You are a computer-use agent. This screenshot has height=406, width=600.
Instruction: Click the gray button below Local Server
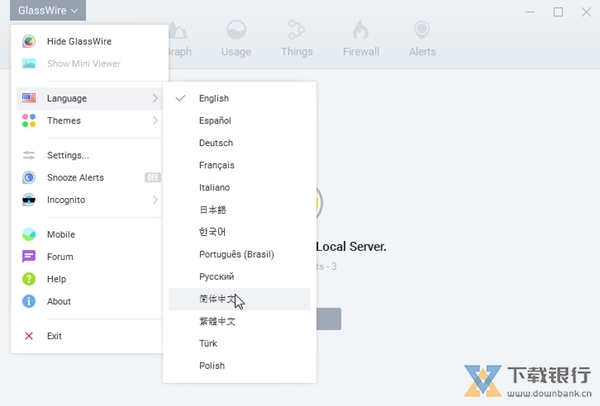(x=329, y=319)
